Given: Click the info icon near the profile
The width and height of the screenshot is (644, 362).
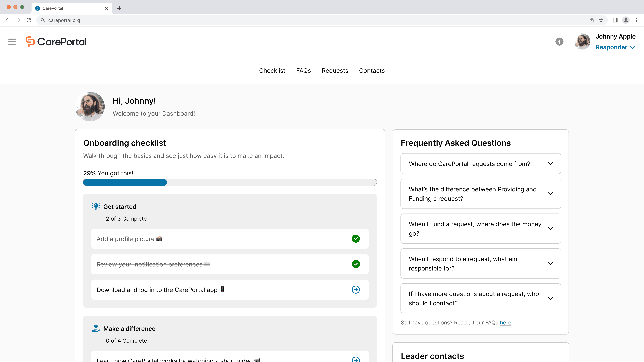Looking at the screenshot, I should (559, 41).
